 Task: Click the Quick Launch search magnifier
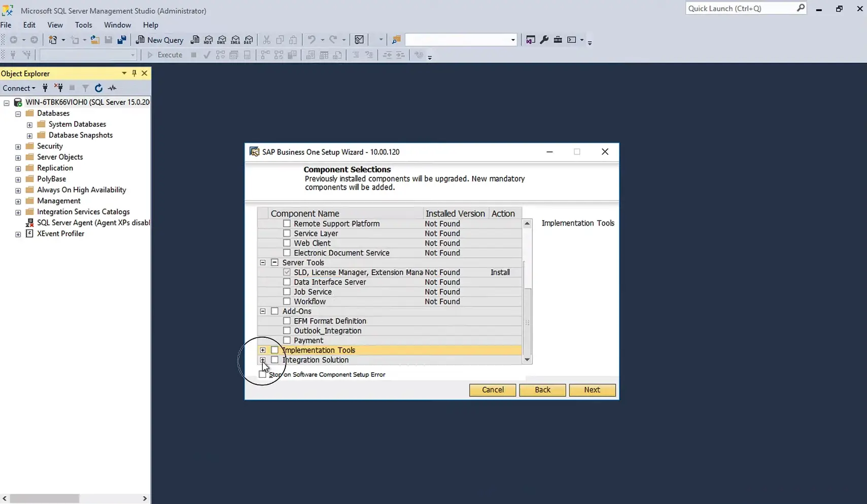coord(800,8)
